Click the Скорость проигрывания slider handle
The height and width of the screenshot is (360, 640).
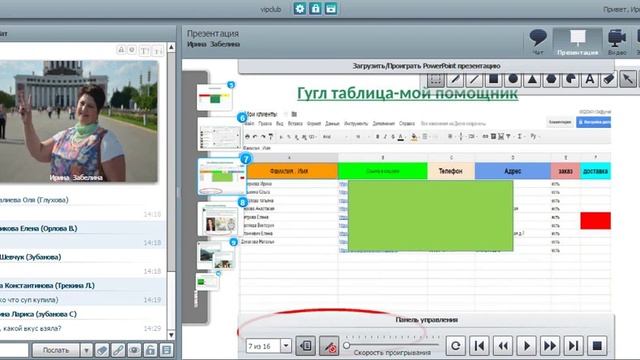pyautogui.click(x=347, y=345)
